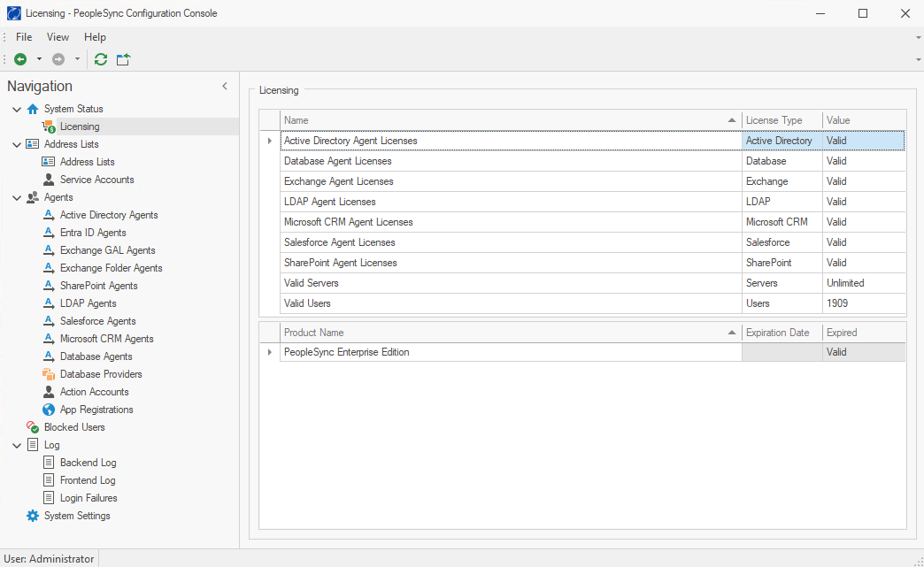The height and width of the screenshot is (567, 924).
Task: Click the Action Accounts person icon
Action: [x=49, y=392]
